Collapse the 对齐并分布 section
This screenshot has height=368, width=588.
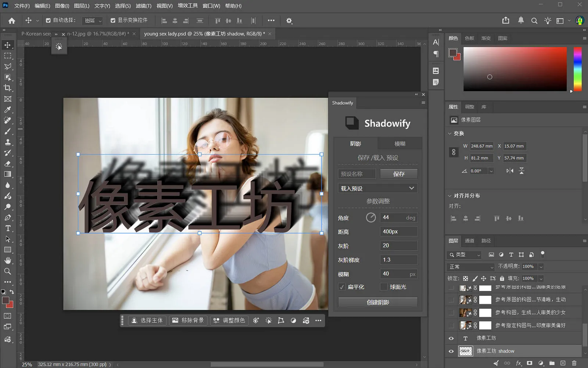[449, 196]
